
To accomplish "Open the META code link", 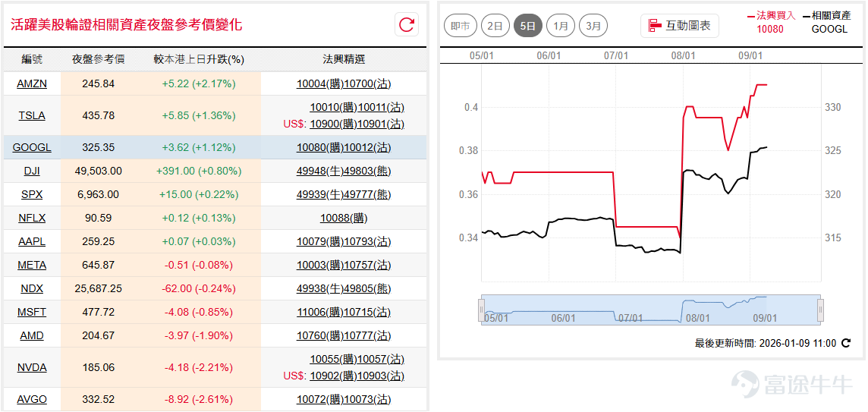I will (32, 266).
